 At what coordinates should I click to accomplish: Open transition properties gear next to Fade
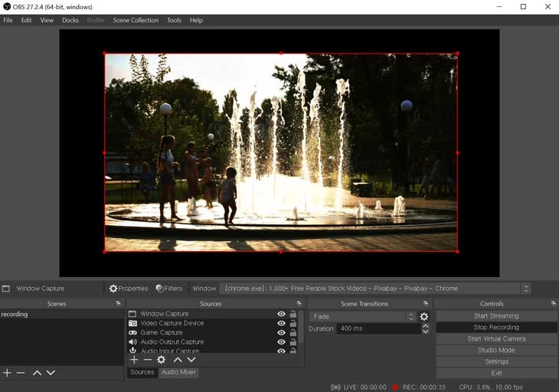point(424,316)
